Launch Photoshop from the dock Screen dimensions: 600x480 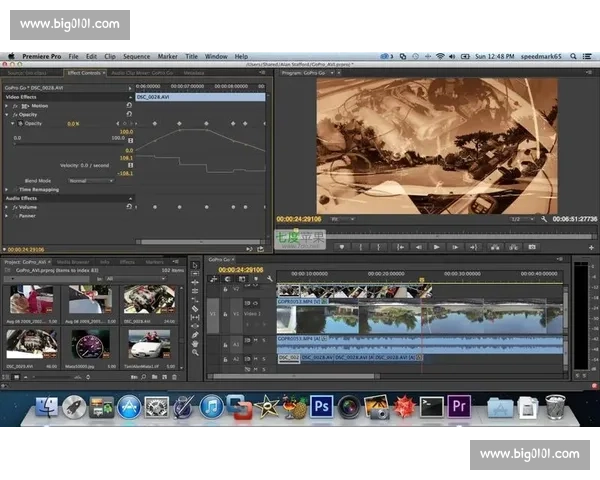pos(321,406)
